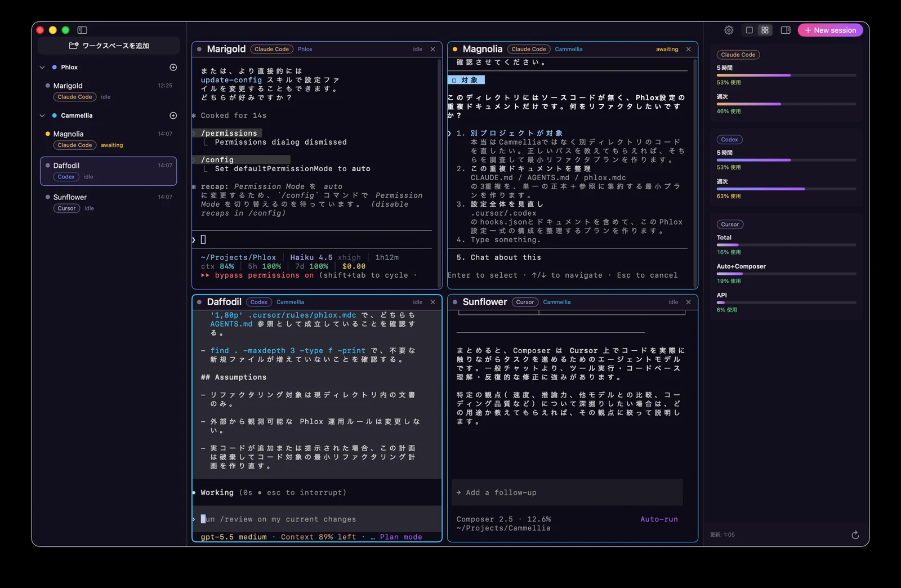This screenshot has height=588, width=901.
Task: Click Plan mode in Daffodil status line
Action: 401,537
